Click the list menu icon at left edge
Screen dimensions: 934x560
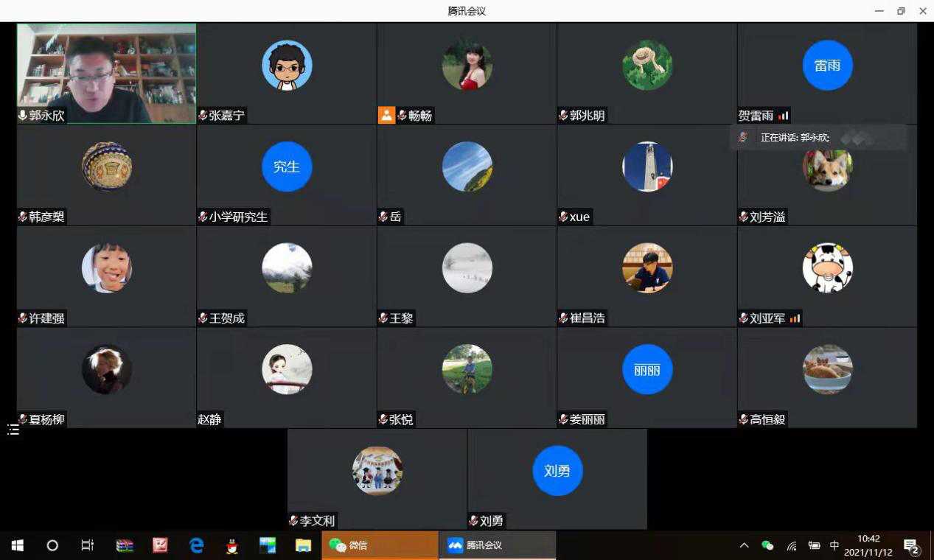point(13,430)
